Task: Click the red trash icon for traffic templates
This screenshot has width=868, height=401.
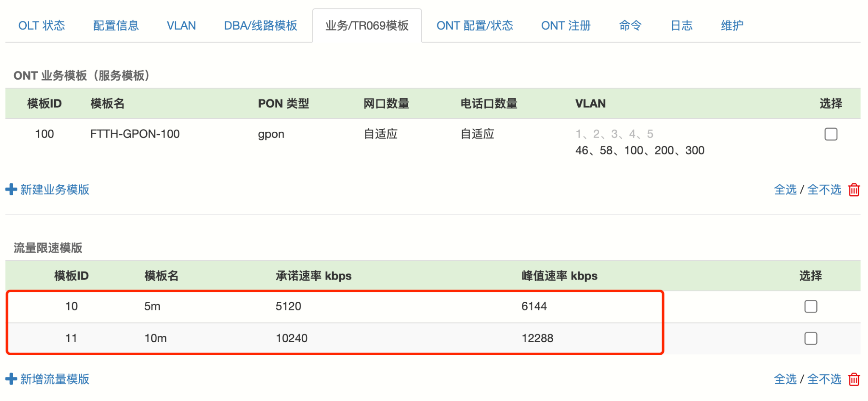Action: tap(854, 379)
